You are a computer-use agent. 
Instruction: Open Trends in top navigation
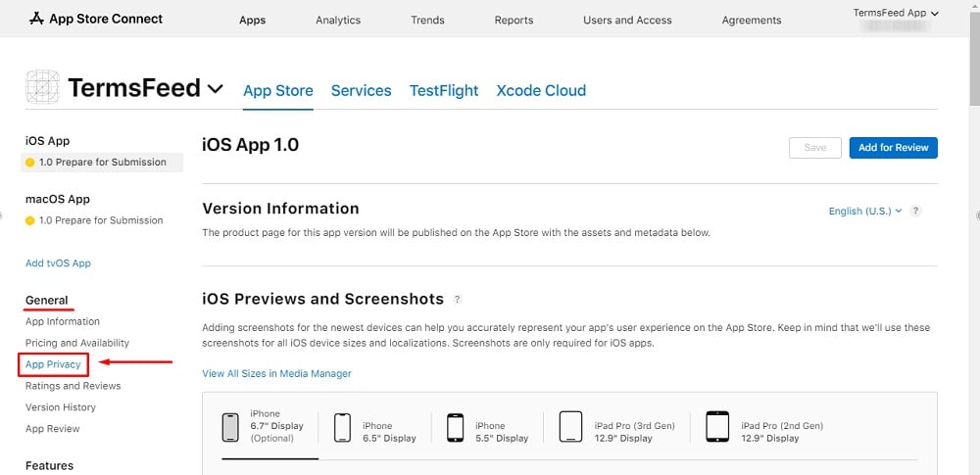click(x=427, y=20)
